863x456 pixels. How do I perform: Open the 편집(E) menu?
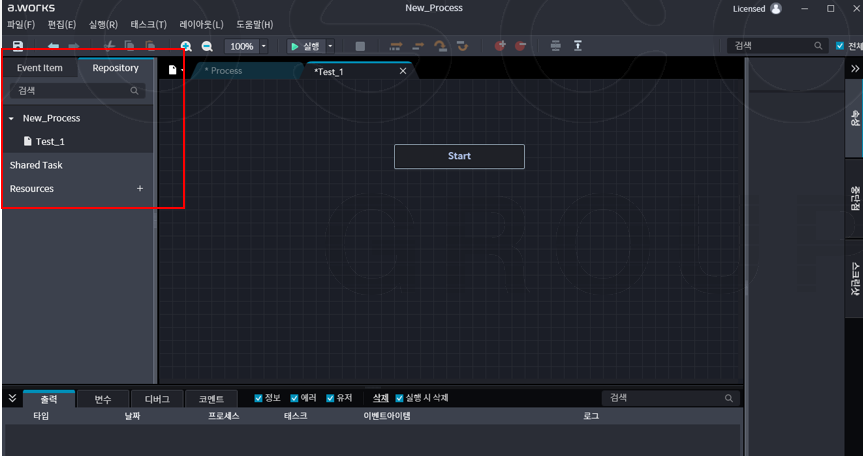(x=62, y=25)
